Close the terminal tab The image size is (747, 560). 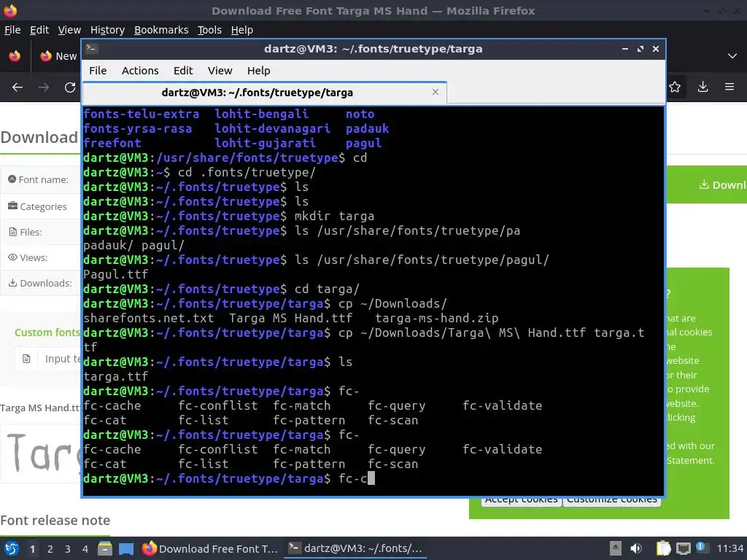click(x=435, y=92)
